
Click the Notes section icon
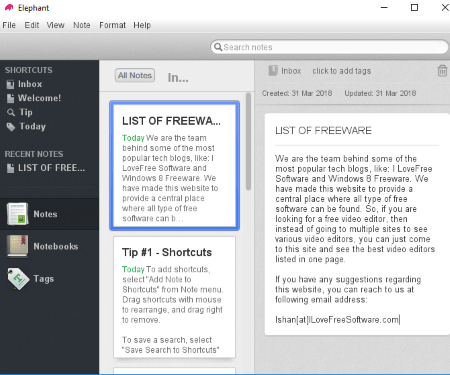coord(17,214)
